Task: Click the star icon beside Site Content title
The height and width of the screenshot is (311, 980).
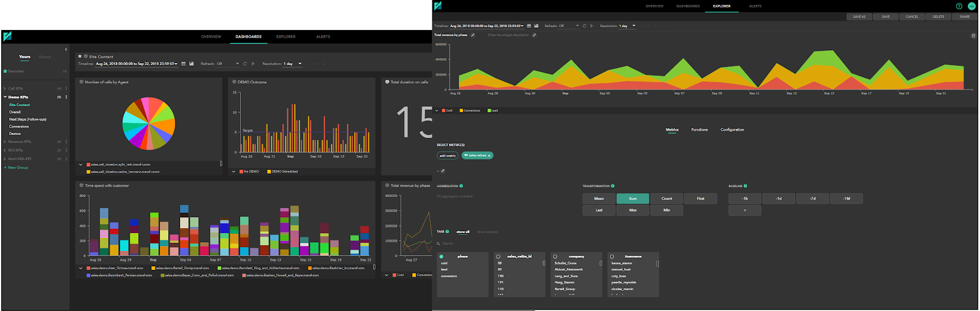Action: click(80, 56)
